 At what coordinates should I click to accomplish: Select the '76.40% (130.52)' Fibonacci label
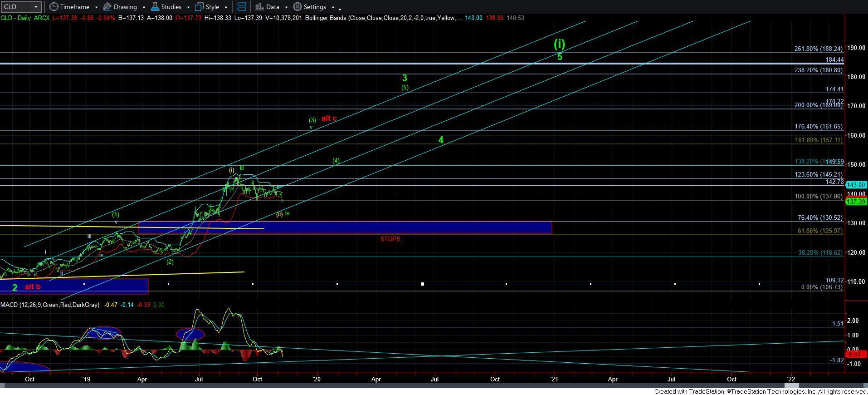[x=820, y=217]
